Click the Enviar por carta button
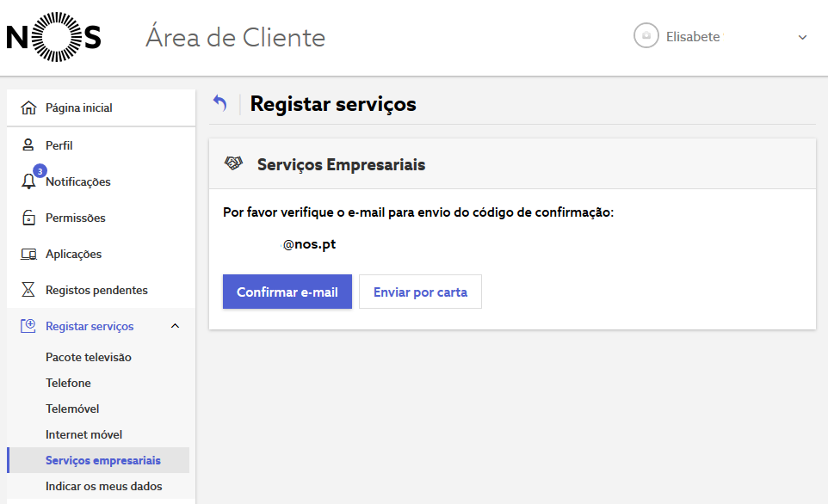 420,292
